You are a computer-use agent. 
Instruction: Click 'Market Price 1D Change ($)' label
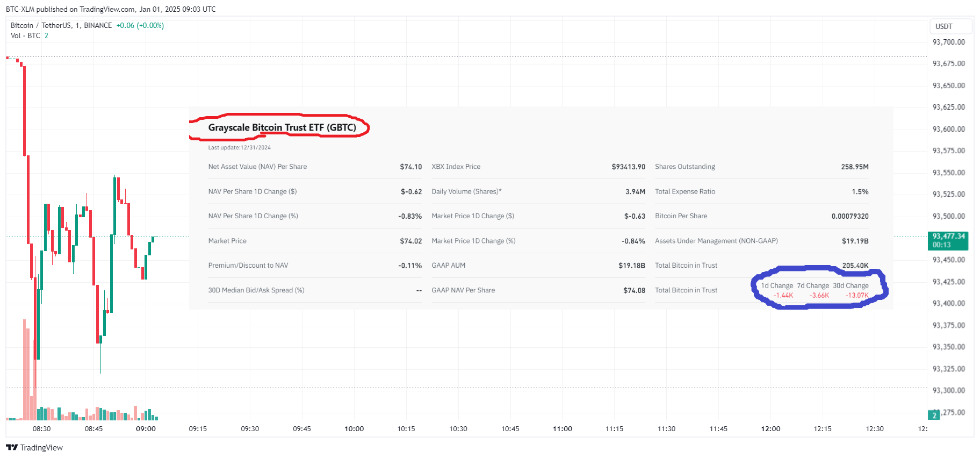[473, 216]
